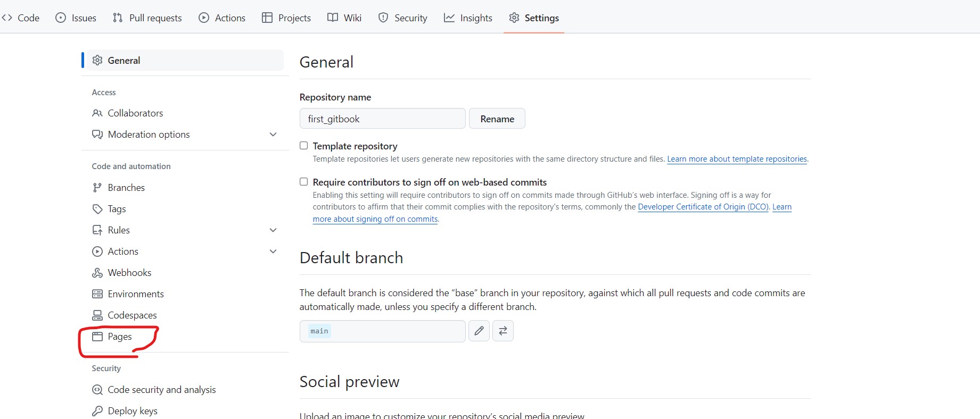Expand the Rules section chevron

(x=273, y=230)
